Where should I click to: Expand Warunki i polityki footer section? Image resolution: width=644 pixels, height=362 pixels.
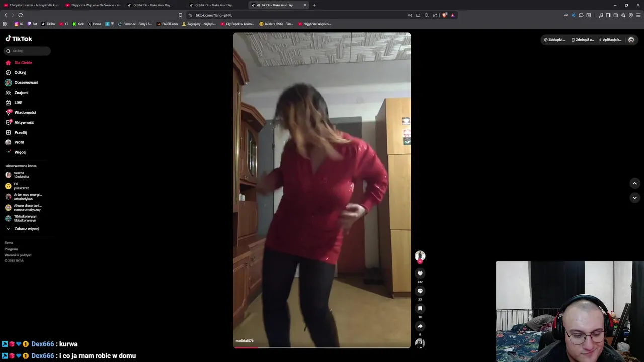coord(18,255)
